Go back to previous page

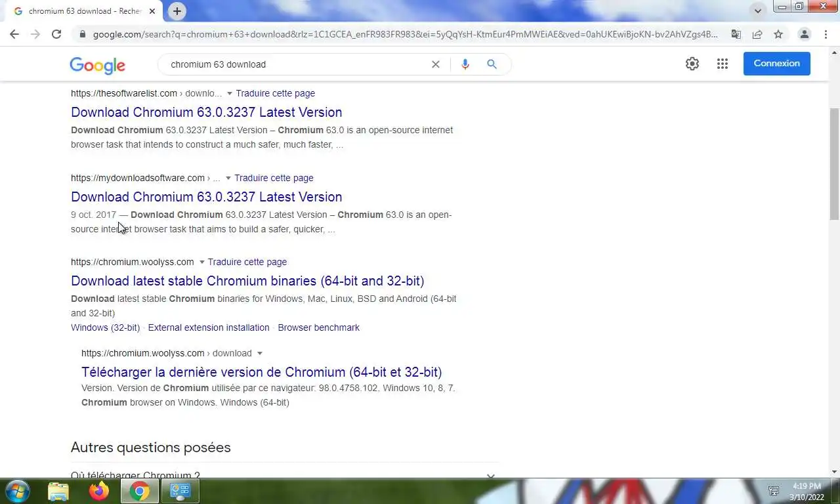(14, 34)
